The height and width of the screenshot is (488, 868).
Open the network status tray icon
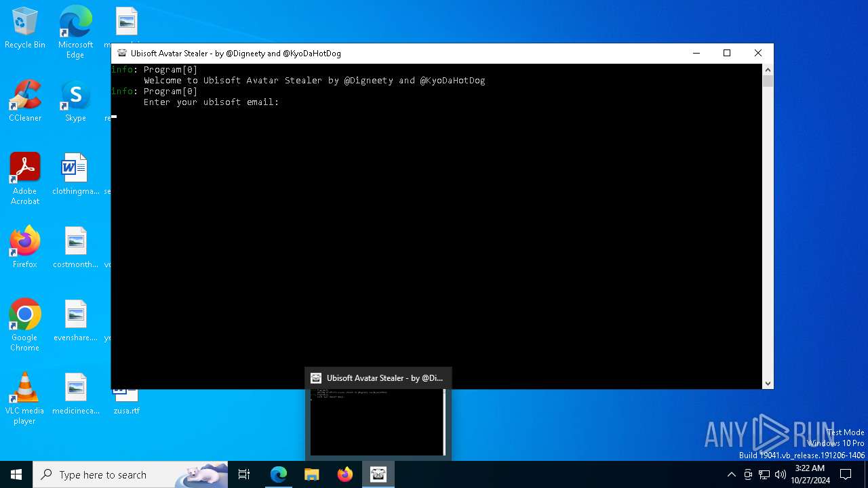pos(764,474)
